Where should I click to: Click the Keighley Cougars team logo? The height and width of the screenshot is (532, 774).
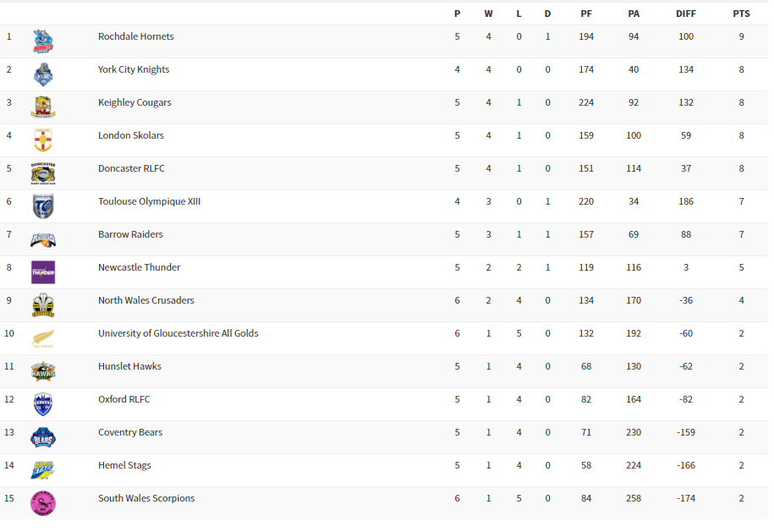[43, 107]
